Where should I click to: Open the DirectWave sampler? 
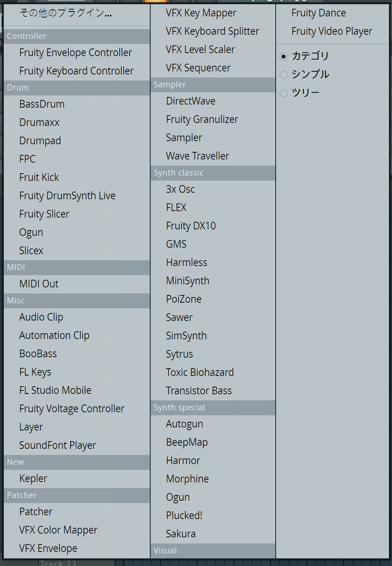[x=191, y=101]
